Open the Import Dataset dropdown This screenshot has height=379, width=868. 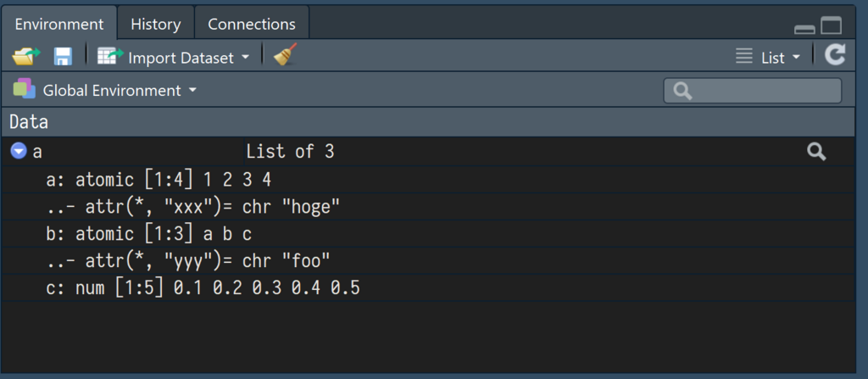[x=188, y=57]
